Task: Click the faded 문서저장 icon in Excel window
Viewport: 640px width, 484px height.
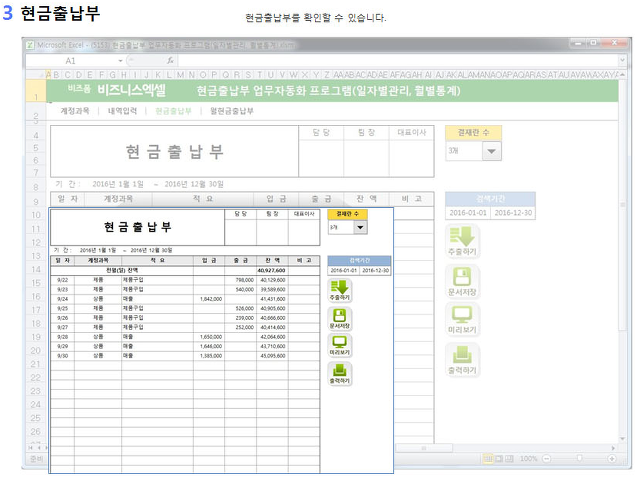Action: pos(462,281)
